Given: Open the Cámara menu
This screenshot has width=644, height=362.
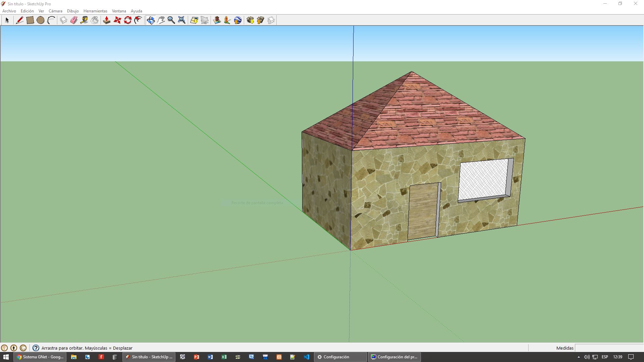Looking at the screenshot, I should (55, 11).
